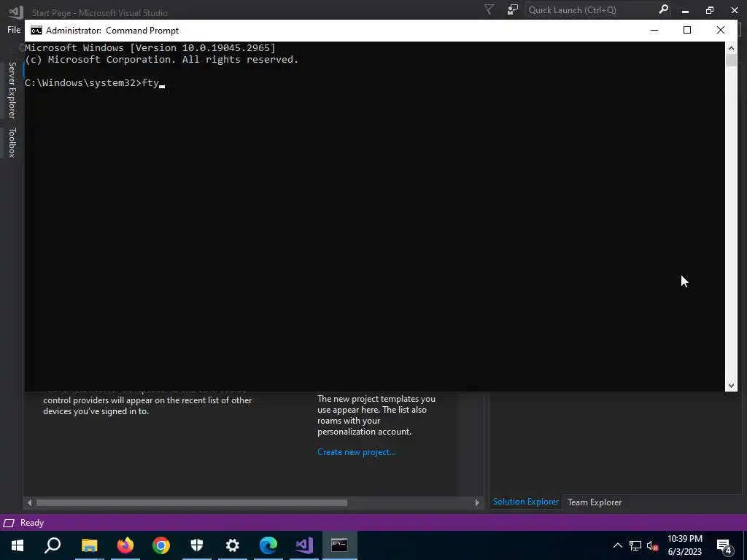The width and height of the screenshot is (747, 560).
Task: Click the status bar icon beside Ready
Action: pos(9,523)
